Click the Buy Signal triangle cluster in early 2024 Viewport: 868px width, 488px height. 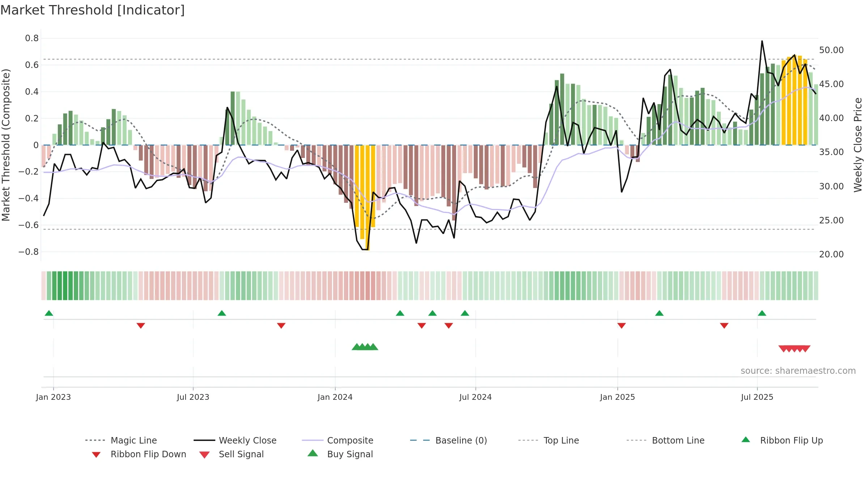365,347
